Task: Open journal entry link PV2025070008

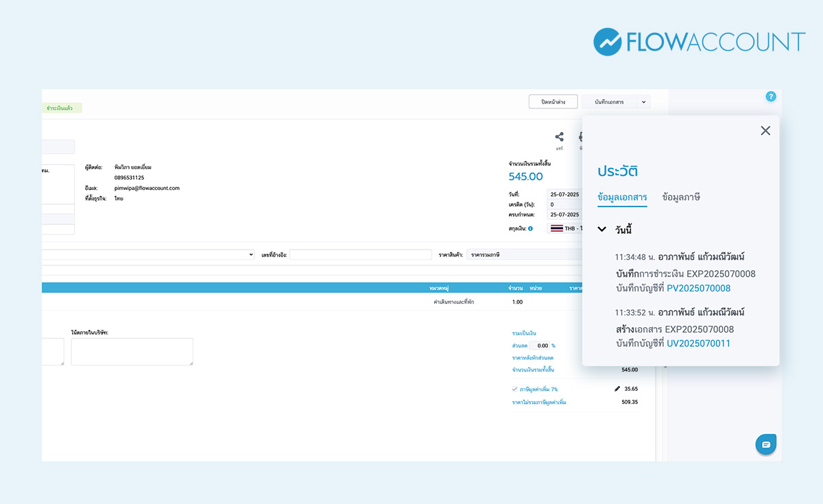Action: (x=698, y=288)
